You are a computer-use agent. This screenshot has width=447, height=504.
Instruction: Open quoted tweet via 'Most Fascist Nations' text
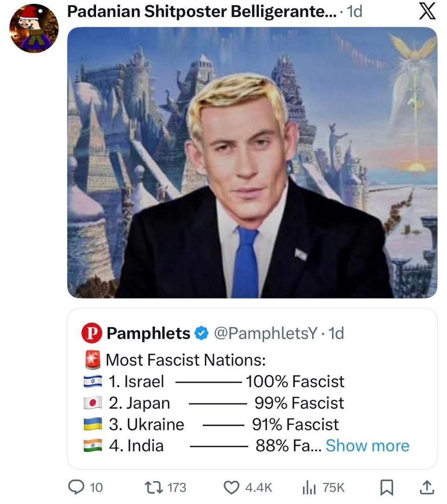coord(186,360)
